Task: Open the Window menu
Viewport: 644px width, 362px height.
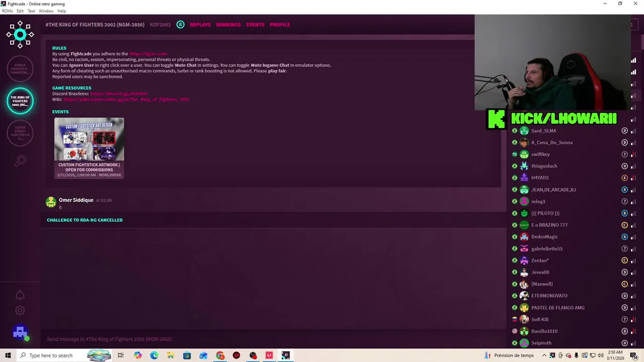Action: 46,11
